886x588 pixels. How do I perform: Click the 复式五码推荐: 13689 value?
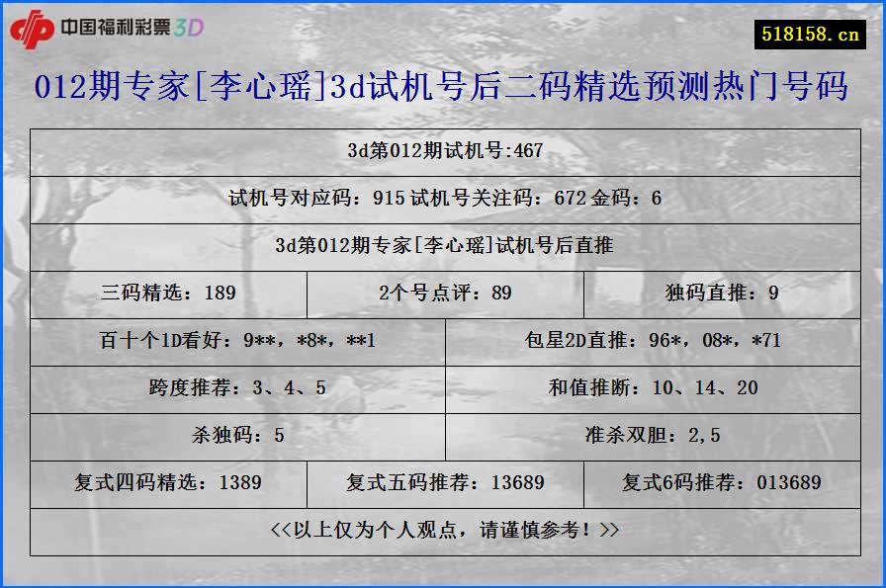pos(444,483)
